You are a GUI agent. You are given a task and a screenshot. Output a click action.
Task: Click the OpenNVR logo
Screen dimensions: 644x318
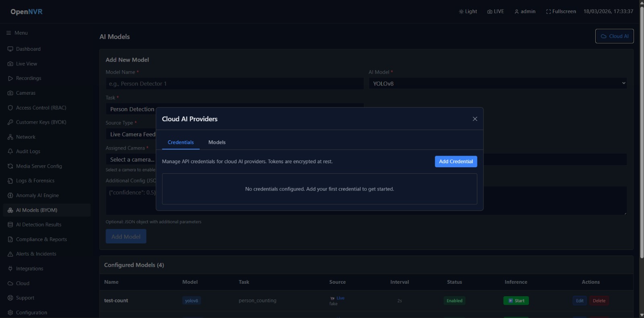27,12
